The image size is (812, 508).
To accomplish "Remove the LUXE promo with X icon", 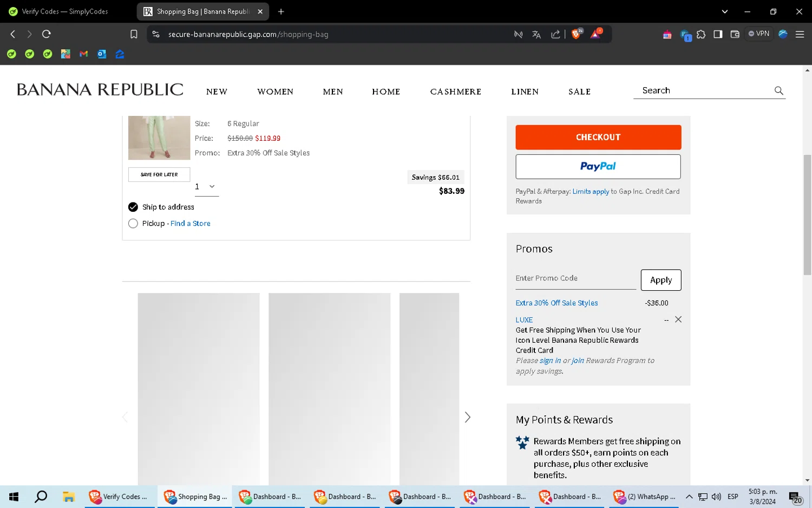I will [678, 320].
